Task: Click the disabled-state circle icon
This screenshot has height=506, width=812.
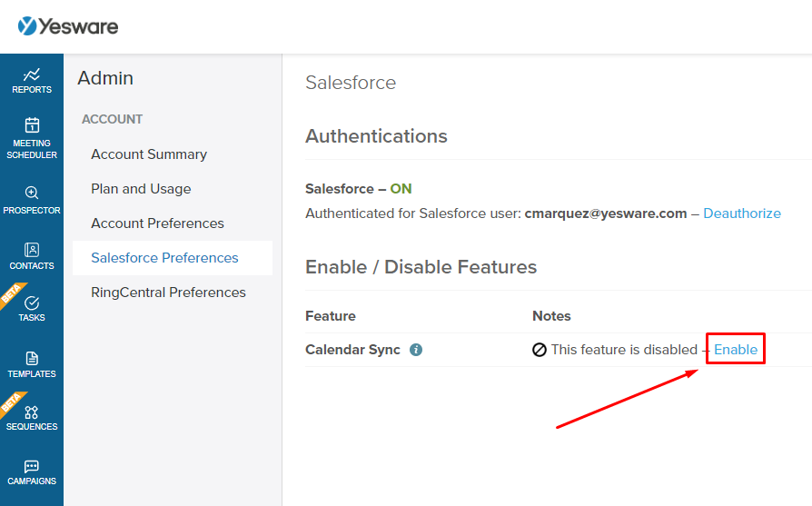Action: pos(540,350)
